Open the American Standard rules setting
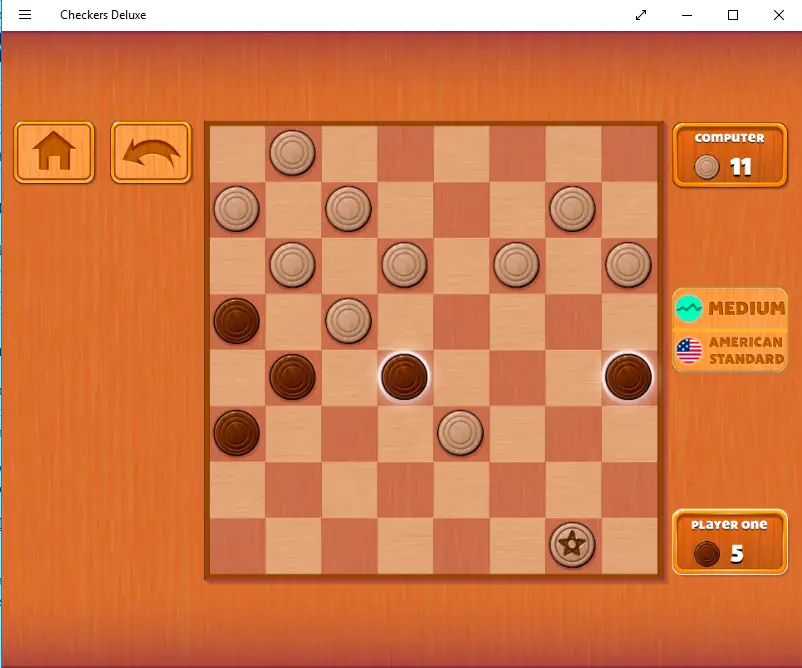This screenshot has height=668, width=802. click(730, 351)
